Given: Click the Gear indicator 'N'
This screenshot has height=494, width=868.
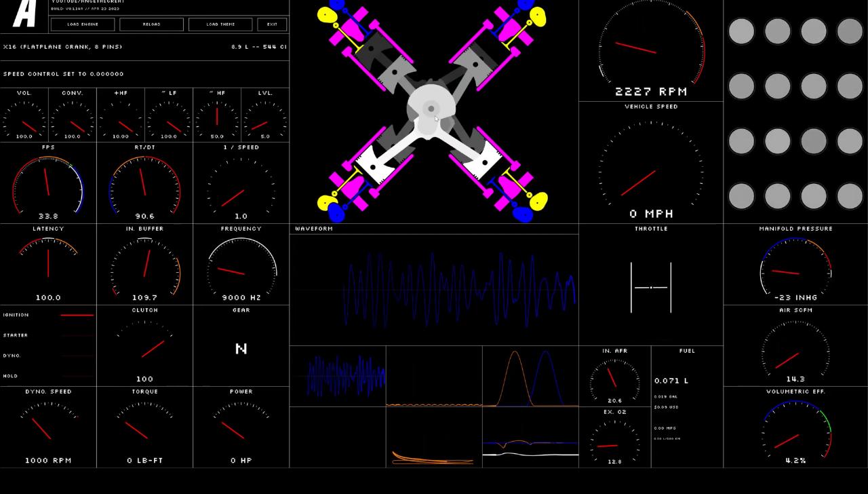Looking at the screenshot, I should [x=241, y=349].
